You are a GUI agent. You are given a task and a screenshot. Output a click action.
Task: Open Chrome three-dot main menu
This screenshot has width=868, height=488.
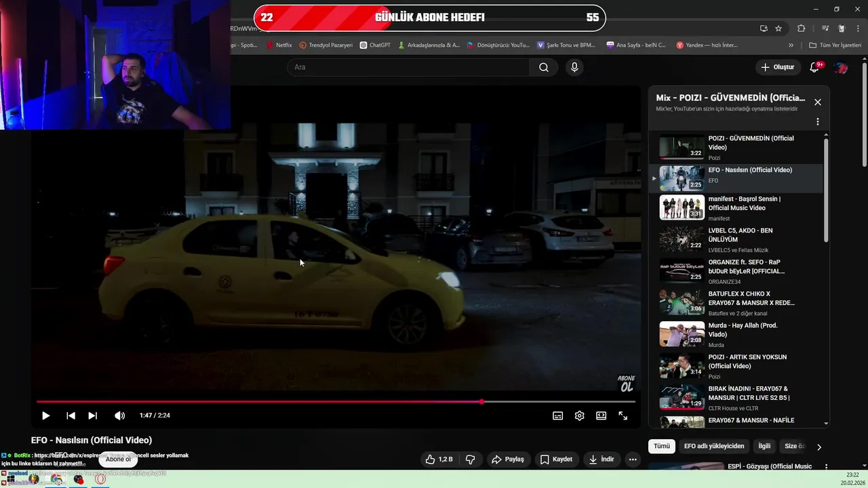(858, 28)
